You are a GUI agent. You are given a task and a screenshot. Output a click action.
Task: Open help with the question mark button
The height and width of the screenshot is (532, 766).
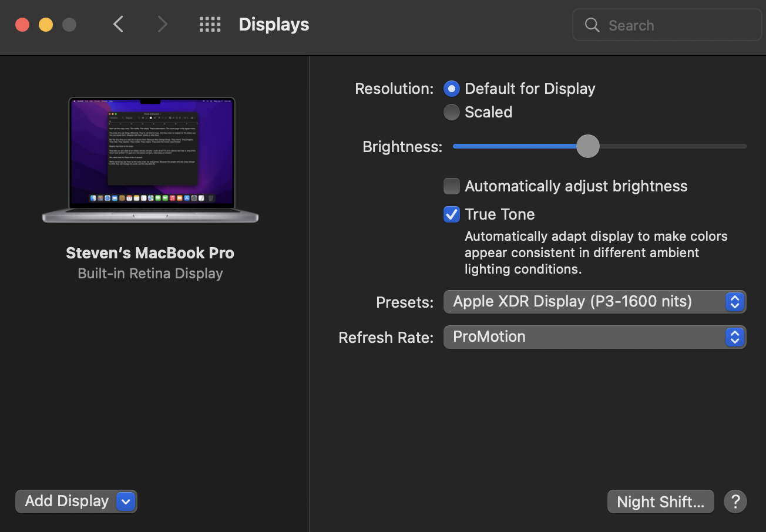[x=735, y=501]
